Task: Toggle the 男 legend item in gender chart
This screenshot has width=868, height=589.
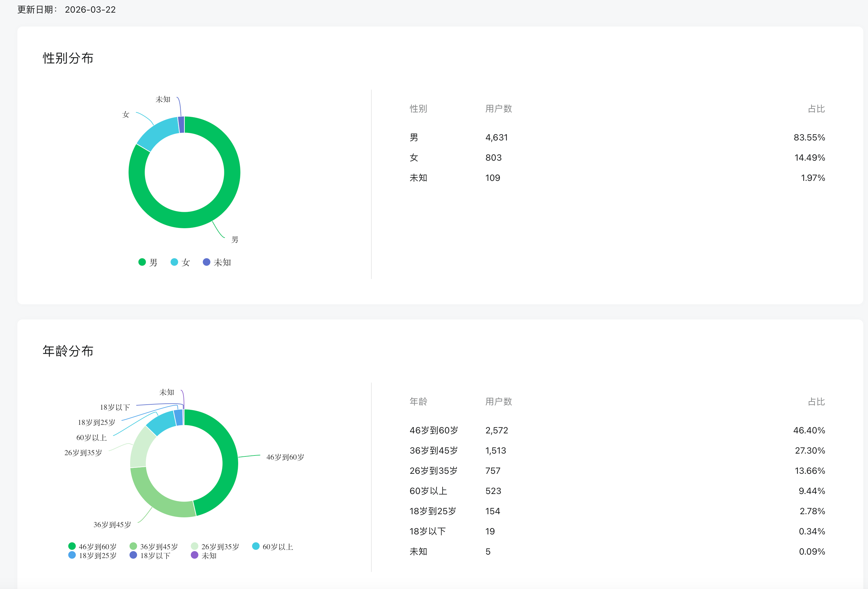Action: 148,262
